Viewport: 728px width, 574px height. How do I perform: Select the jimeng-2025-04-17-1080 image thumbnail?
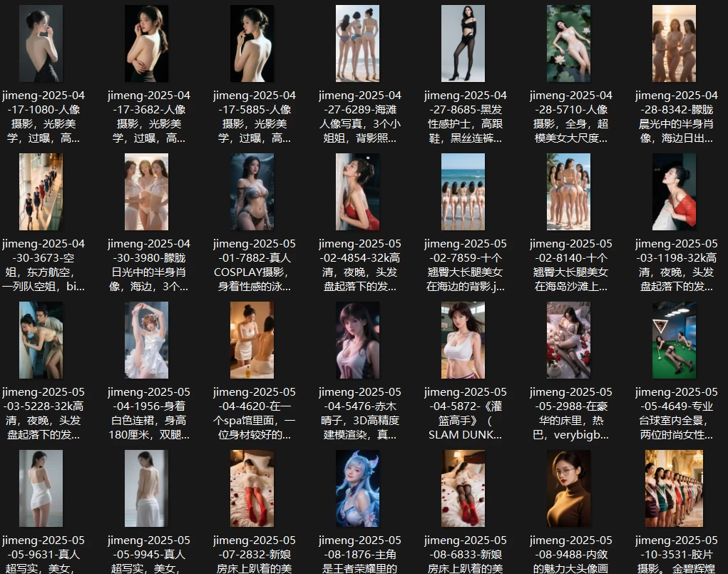[x=41, y=43]
